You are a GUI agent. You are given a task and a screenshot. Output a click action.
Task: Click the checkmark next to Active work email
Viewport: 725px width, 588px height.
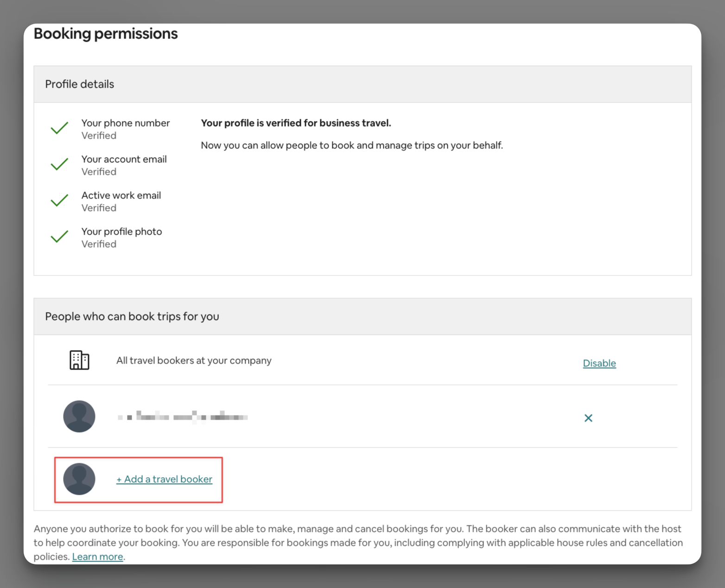(x=59, y=200)
